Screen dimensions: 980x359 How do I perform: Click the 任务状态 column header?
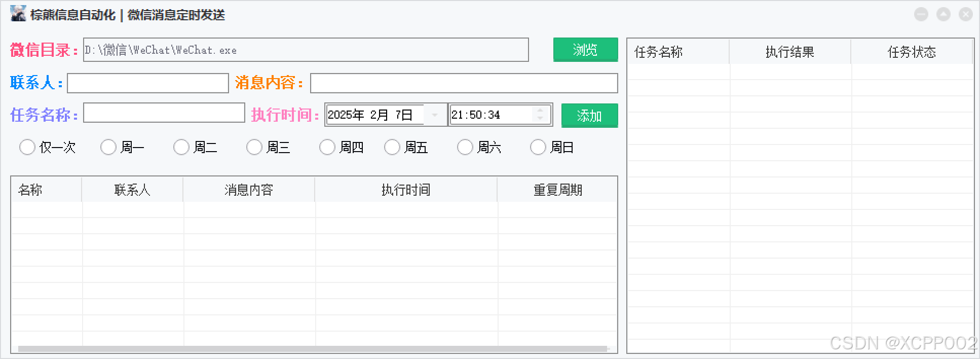(912, 52)
